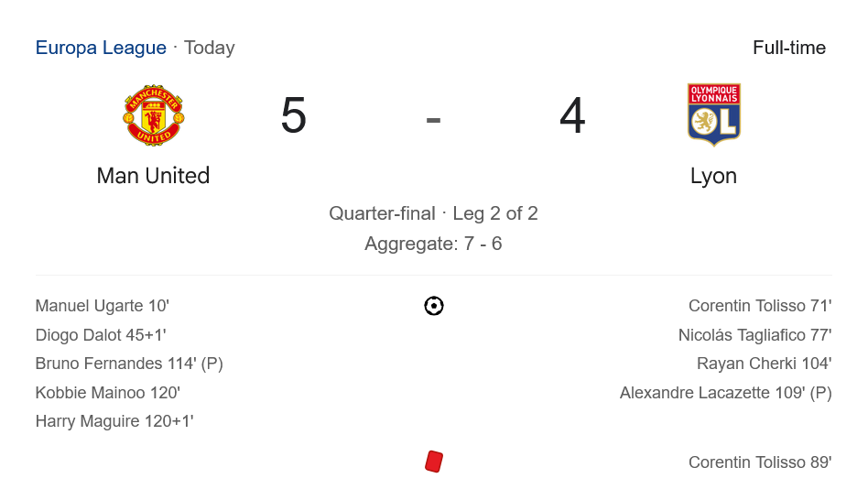Click Man United's score of 5
This screenshot has width=868, height=500.
click(294, 116)
